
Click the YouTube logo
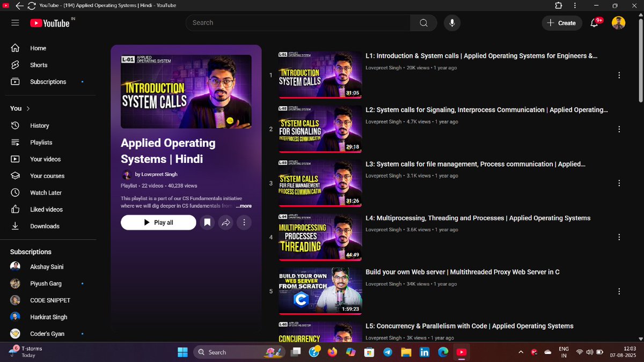point(50,23)
